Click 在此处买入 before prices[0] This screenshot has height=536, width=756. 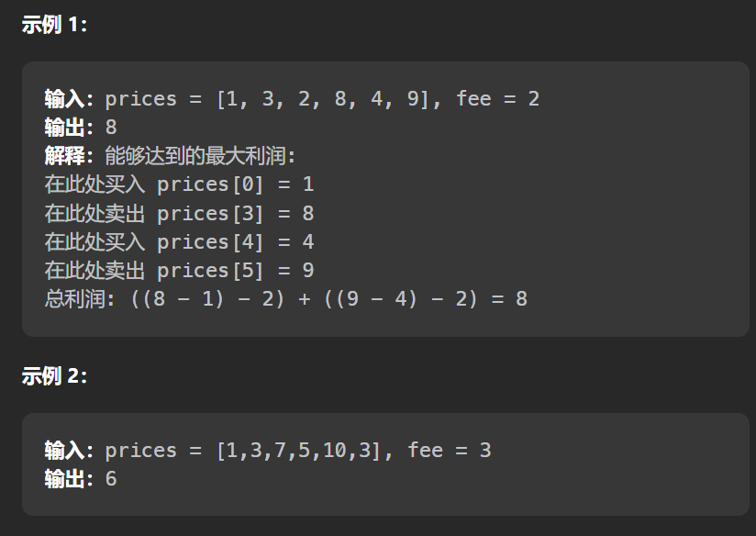pos(94,184)
